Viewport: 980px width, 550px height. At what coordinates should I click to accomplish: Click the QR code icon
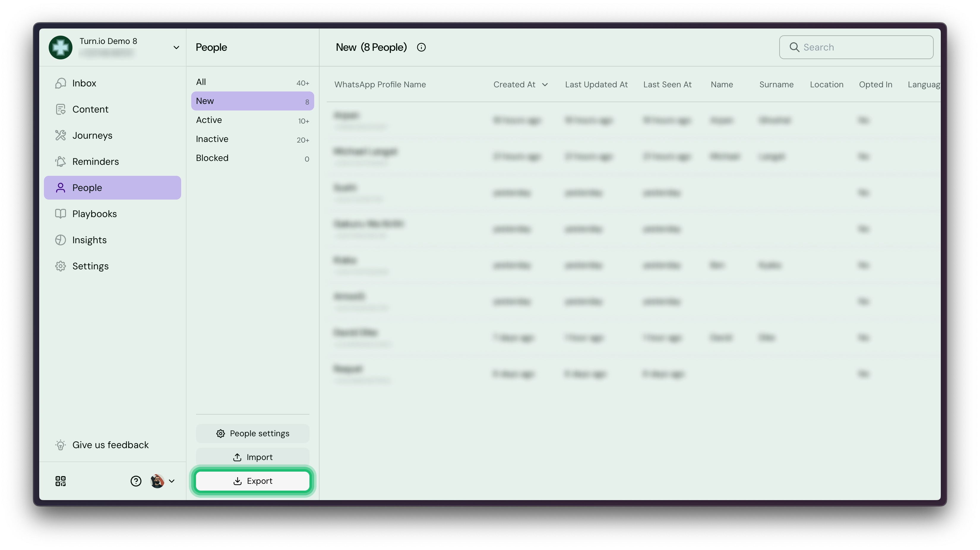(61, 481)
